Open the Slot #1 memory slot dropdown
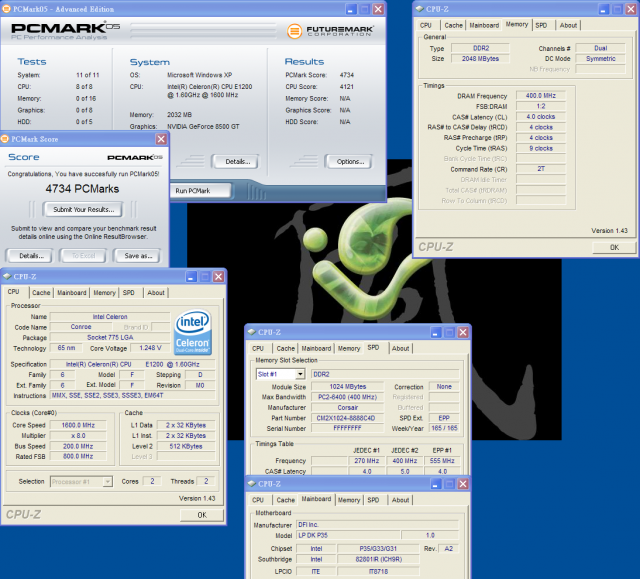Screen dimensions: 640x579 (300, 374)
